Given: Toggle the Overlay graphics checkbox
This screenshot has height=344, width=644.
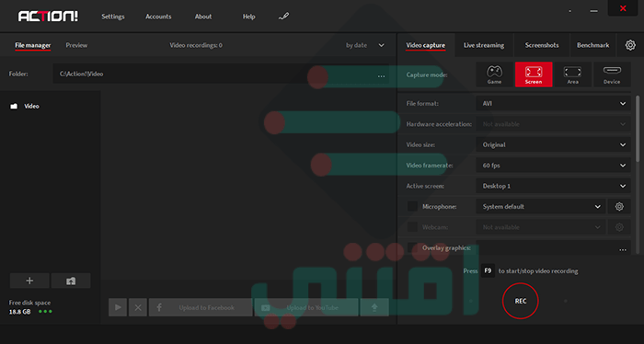Looking at the screenshot, I should pyautogui.click(x=412, y=247).
